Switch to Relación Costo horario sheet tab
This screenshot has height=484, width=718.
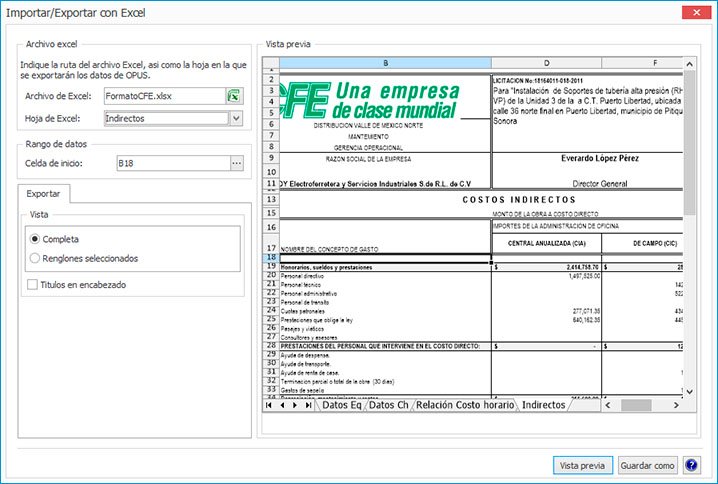466,406
